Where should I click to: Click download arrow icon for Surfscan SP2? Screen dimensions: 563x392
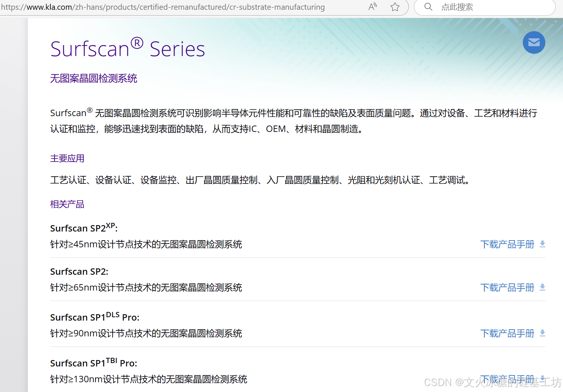pyautogui.click(x=542, y=288)
